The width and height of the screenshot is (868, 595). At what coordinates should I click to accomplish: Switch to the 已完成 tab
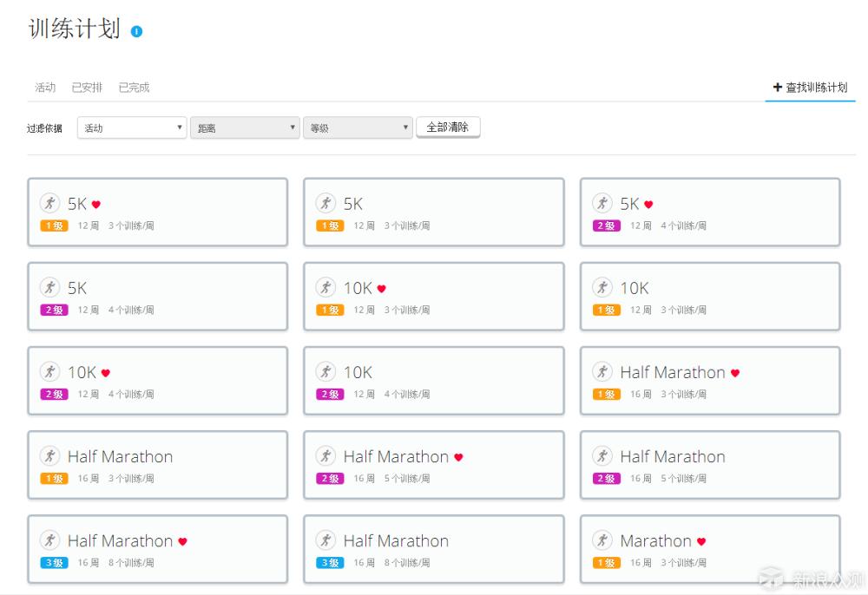tap(135, 87)
